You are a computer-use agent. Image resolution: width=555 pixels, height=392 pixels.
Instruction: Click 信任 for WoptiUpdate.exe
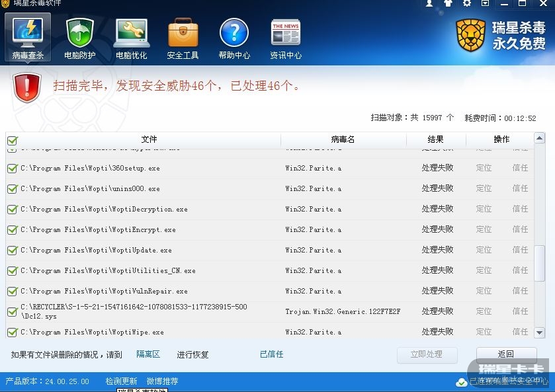(x=520, y=250)
